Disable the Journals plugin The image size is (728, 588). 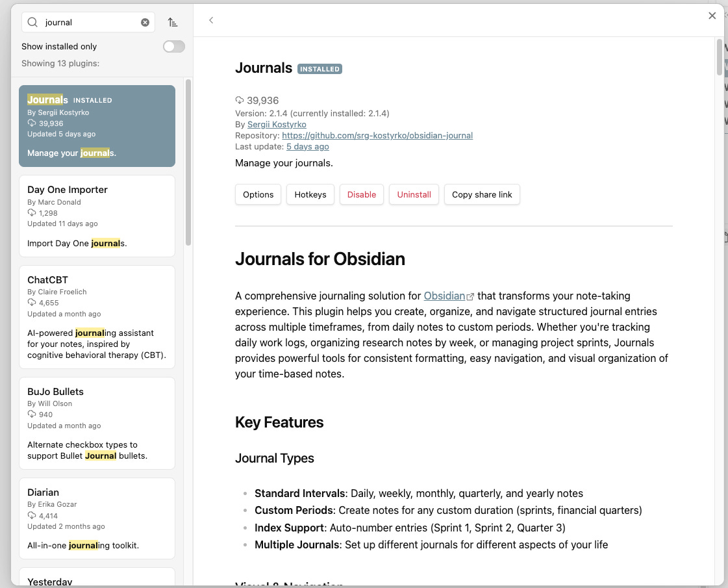point(362,195)
